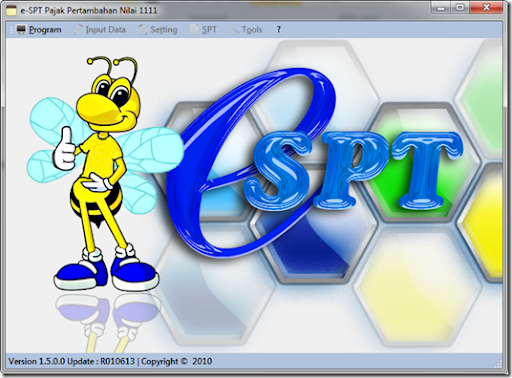
Task: Open the question mark help menu
Action: 279,30
